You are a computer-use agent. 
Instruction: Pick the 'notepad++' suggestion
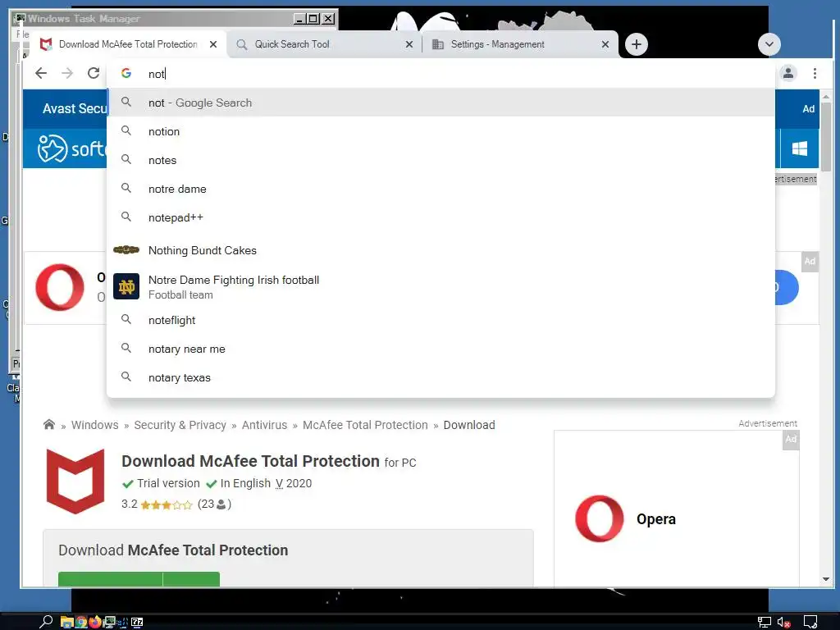[441, 217]
